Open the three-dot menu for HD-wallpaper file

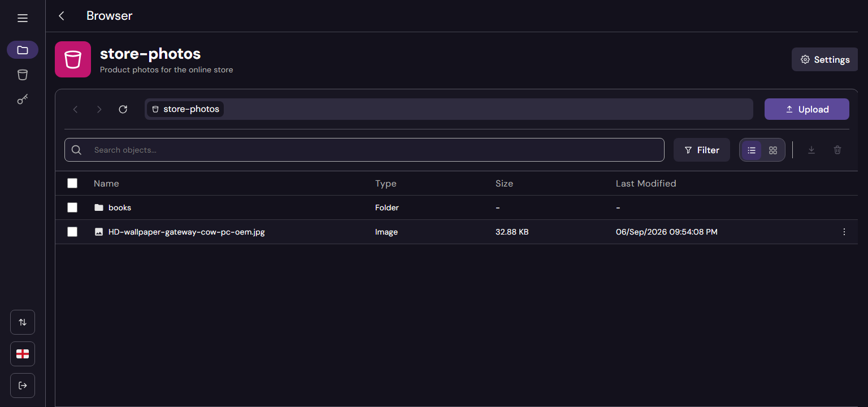(x=844, y=232)
